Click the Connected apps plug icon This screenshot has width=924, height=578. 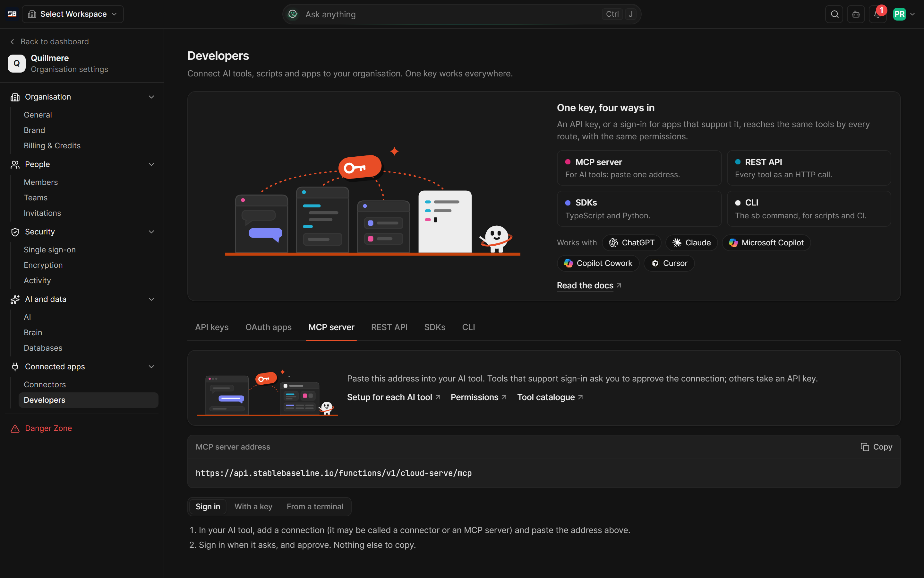point(15,367)
